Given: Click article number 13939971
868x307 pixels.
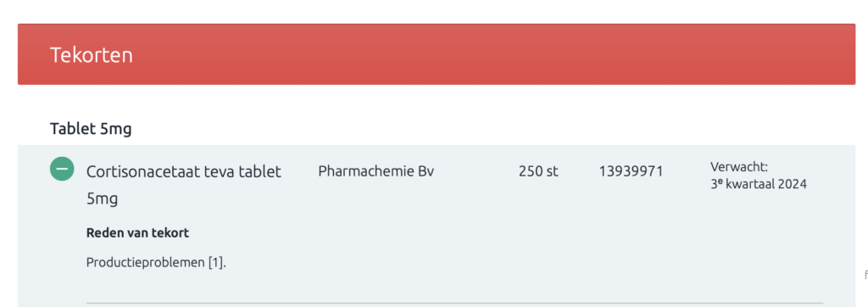Looking at the screenshot, I should point(631,171).
